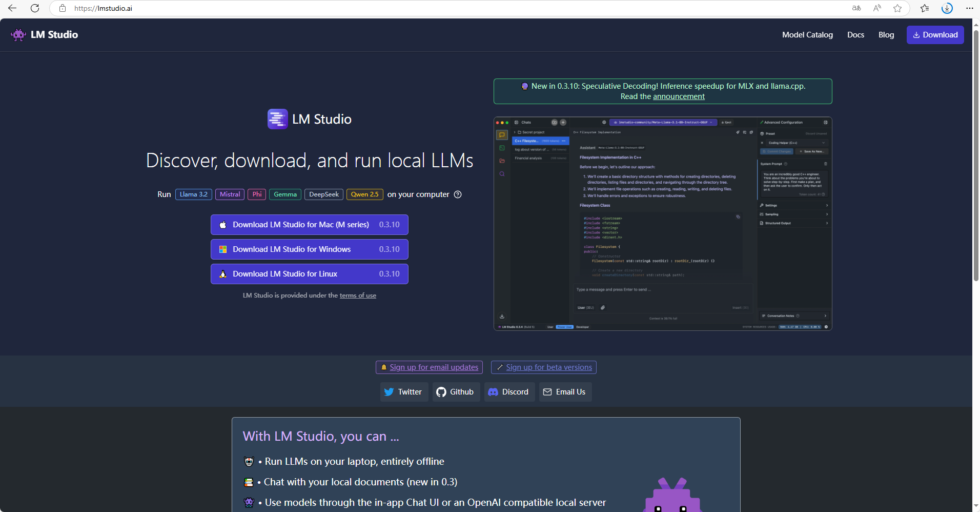Click the browser refresh icon
Screen dimensions: 980x512
(35, 8)
